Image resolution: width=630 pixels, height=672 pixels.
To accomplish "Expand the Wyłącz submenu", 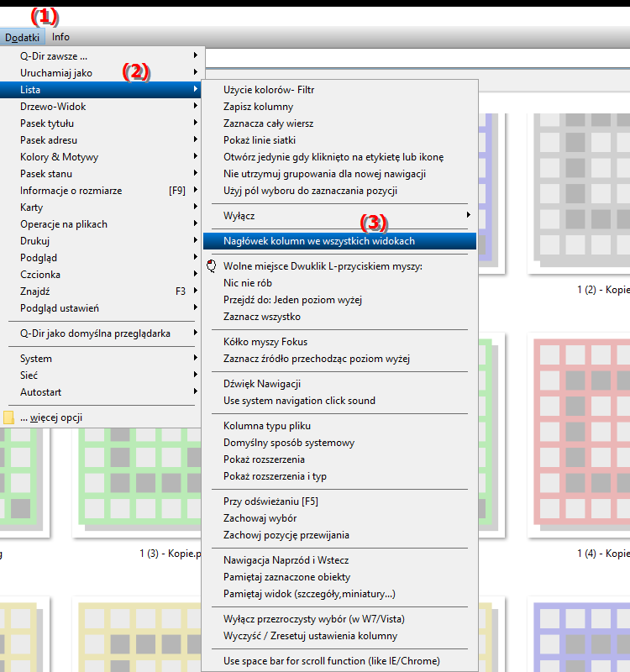I will point(339,216).
